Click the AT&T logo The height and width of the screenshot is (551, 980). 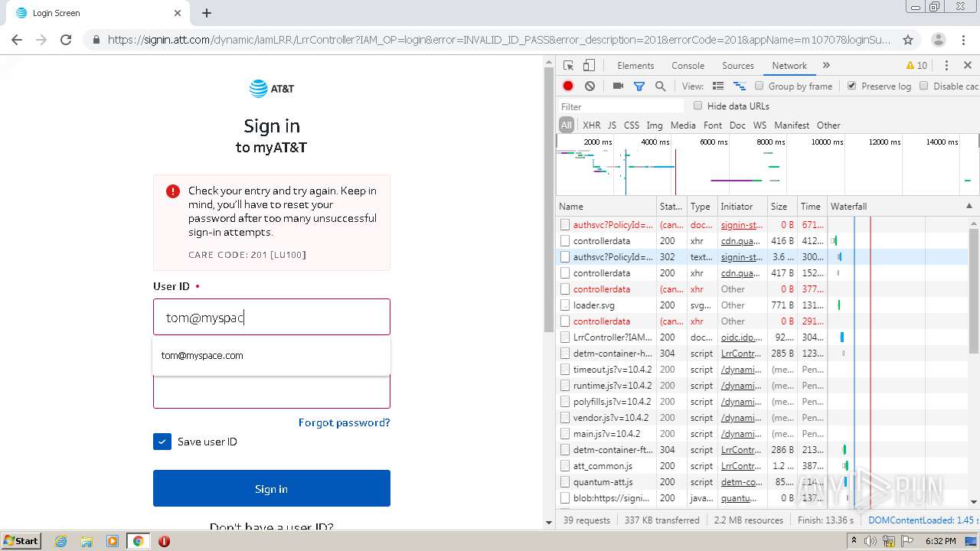click(272, 89)
